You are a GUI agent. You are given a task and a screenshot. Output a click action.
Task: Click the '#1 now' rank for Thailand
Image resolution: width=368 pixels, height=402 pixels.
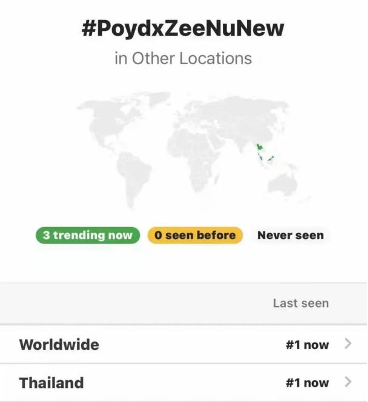click(x=307, y=383)
